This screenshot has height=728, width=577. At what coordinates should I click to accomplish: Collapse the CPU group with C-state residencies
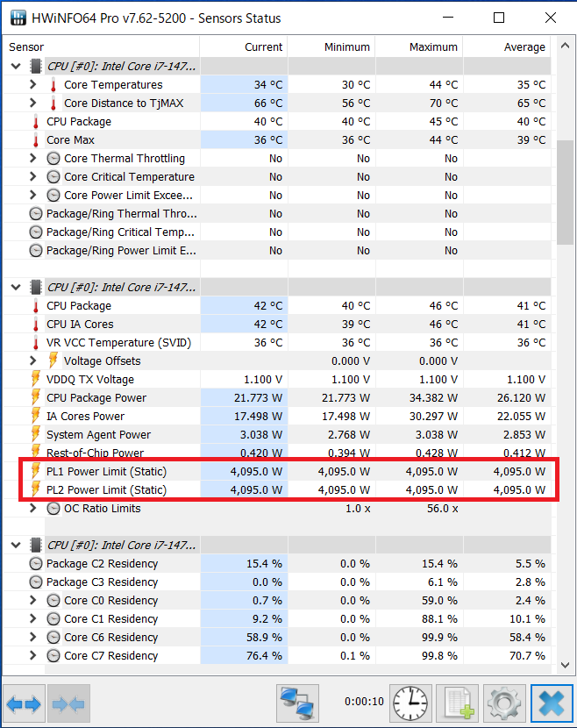16,545
